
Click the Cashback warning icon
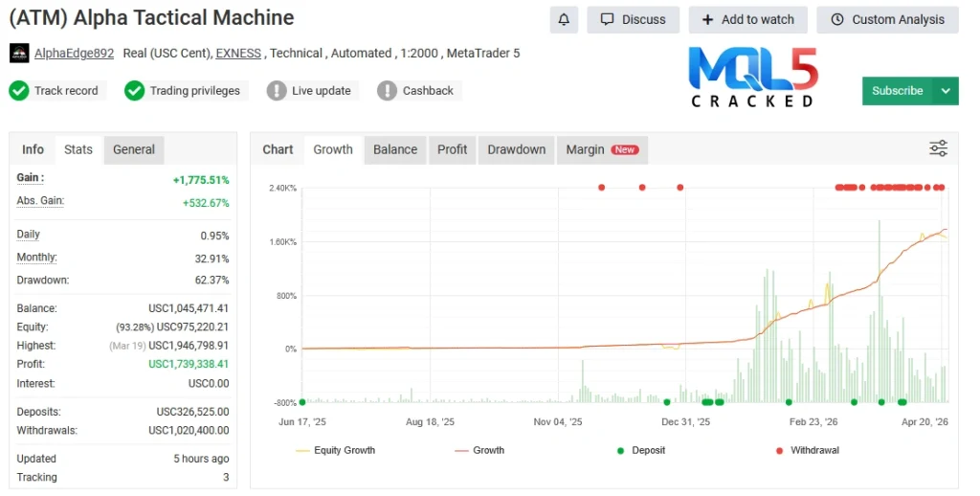click(x=387, y=91)
